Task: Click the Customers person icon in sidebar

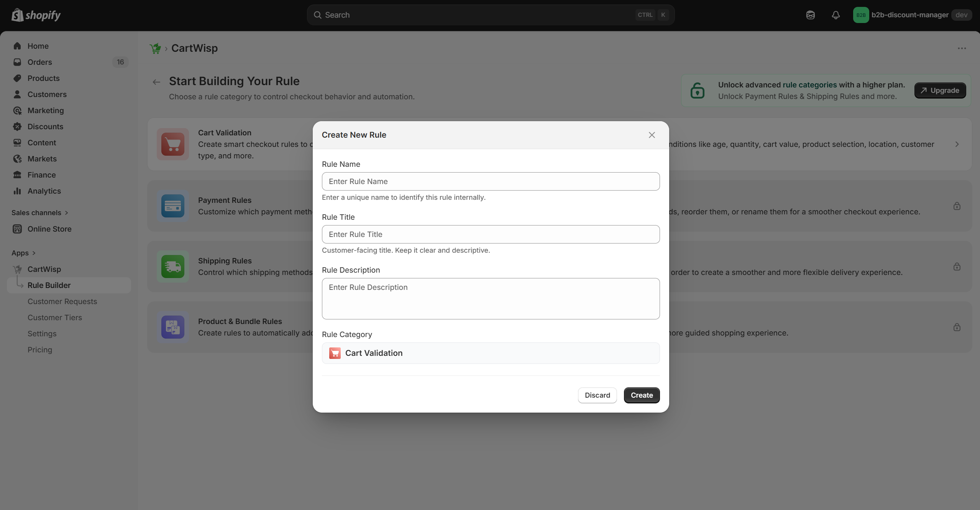Action: (17, 94)
